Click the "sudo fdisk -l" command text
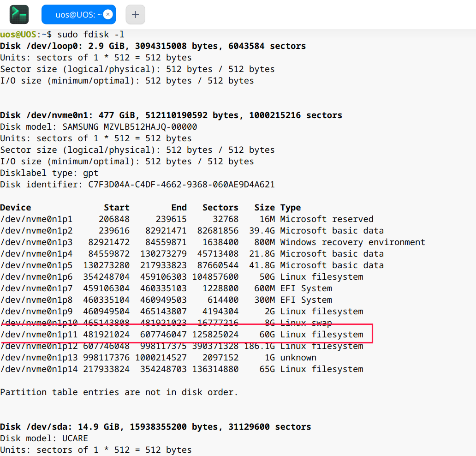The width and height of the screenshot is (476, 456). (91, 35)
